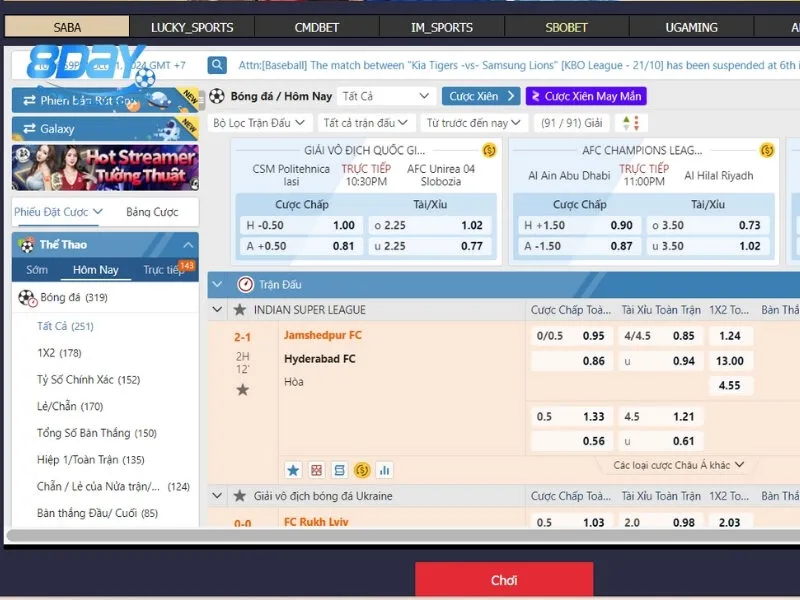Switch to the Hôm Nay tab
800x600 pixels.
tap(95, 269)
